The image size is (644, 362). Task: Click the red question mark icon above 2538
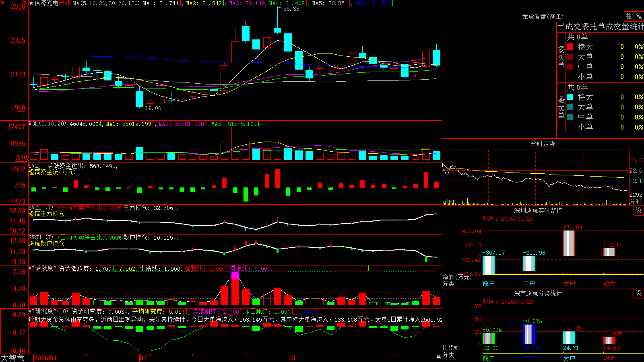tap(25, 3)
